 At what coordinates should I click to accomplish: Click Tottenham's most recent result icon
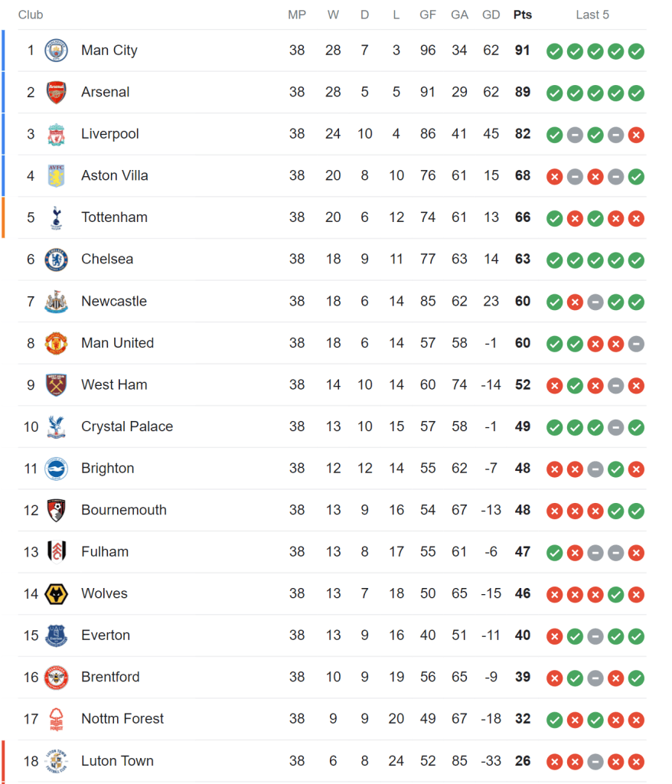coord(636,218)
